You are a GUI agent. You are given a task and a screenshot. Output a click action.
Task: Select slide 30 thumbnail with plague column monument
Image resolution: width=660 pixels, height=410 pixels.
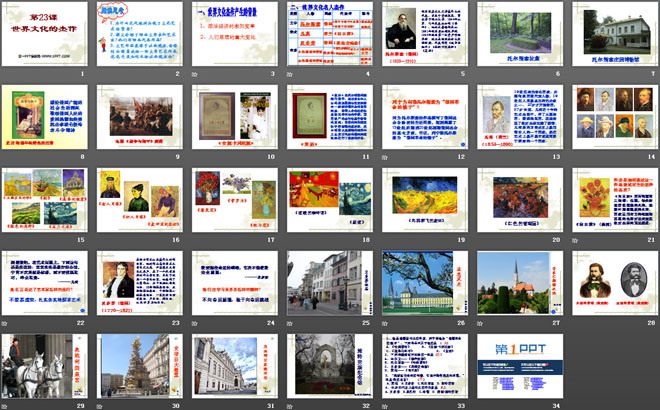(140, 366)
